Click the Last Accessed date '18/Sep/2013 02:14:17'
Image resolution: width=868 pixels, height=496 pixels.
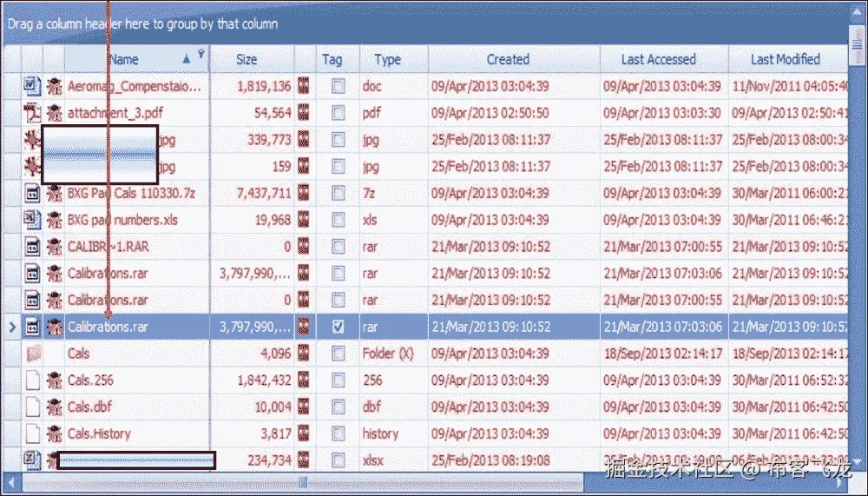[x=662, y=354]
